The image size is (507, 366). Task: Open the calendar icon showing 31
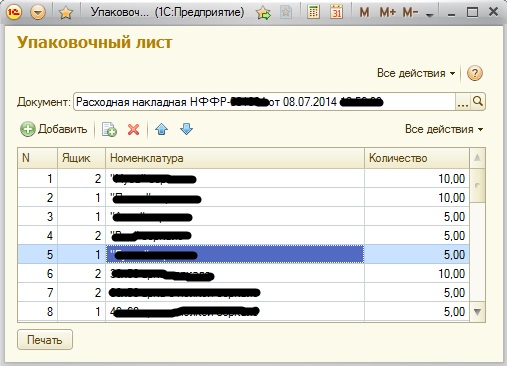(x=336, y=12)
